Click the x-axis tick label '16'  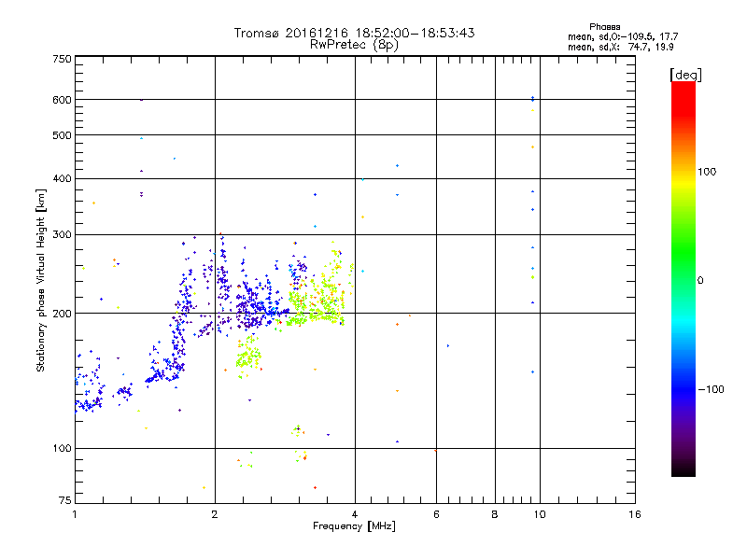[x=635, y=514]
